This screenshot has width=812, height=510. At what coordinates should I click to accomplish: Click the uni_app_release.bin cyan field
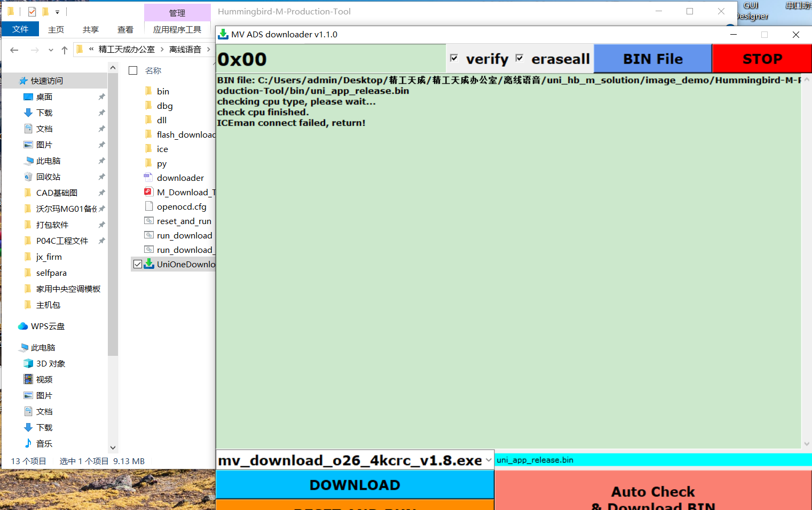click(652, 460)
